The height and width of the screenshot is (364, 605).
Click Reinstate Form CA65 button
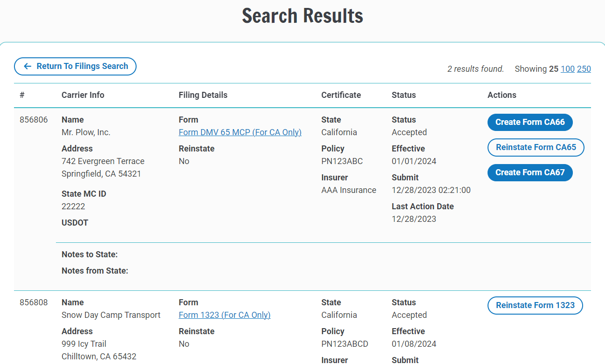(x=536, y=147)
